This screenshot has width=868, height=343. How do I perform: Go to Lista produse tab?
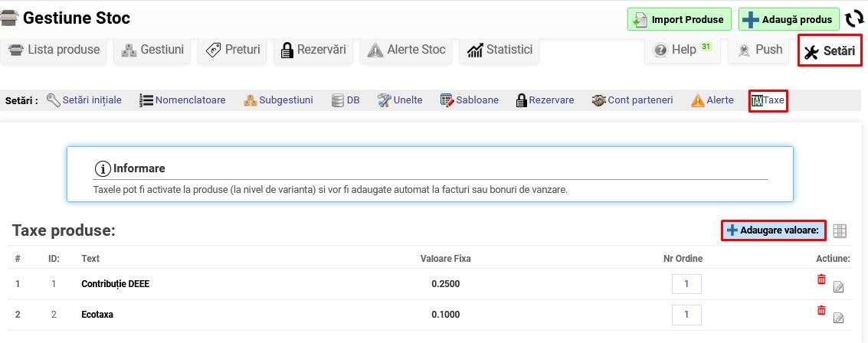pos(54,50)
